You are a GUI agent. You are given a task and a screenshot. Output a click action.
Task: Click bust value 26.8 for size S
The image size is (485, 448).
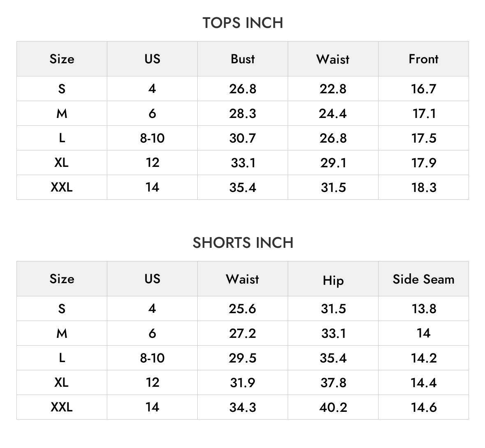(x=243, y=89)
